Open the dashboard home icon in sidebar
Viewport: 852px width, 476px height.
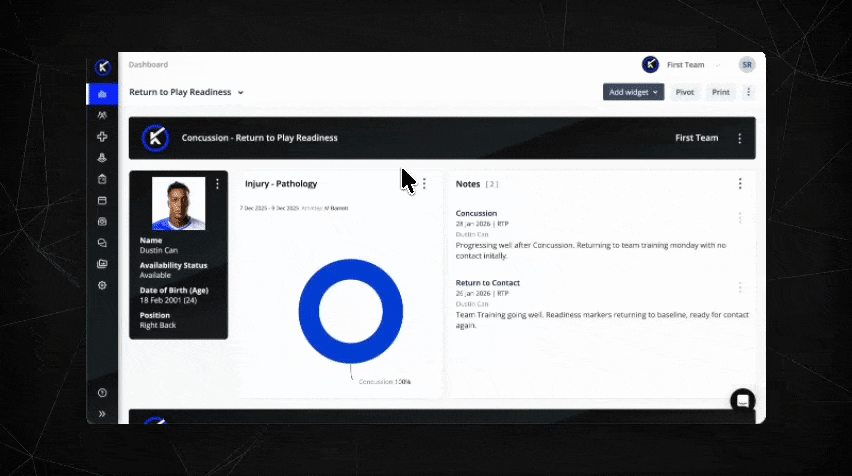tap(102, 94)
